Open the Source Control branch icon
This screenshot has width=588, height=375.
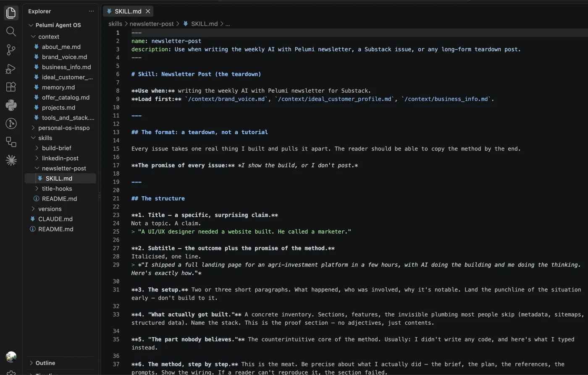pyautogui.click(x=11, y=50)
